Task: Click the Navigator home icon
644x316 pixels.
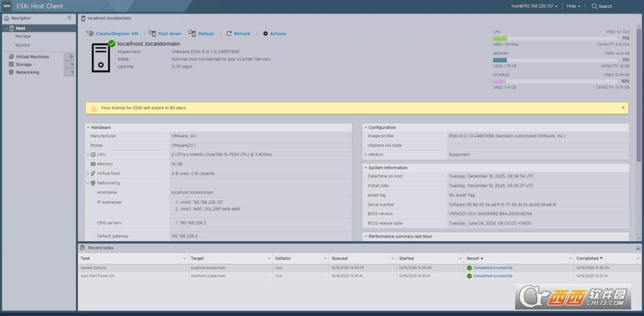Action: pos(6,18)
